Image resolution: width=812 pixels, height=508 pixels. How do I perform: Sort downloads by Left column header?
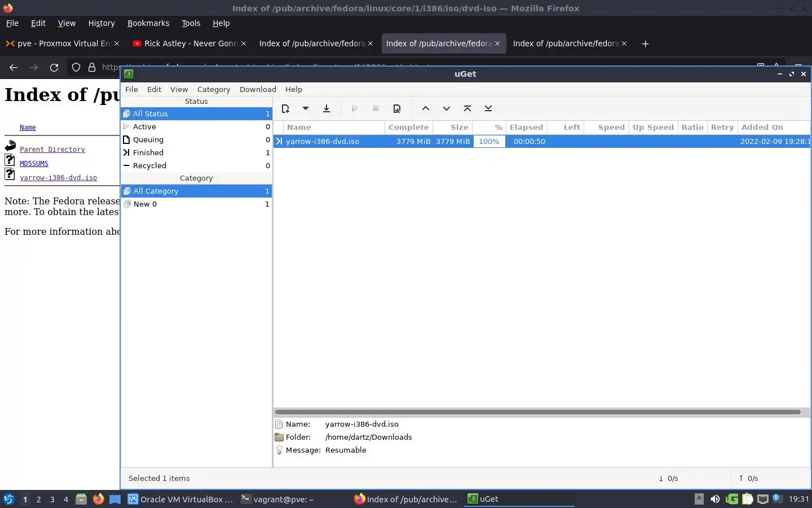pyautogui.click(x=566, y=127)
